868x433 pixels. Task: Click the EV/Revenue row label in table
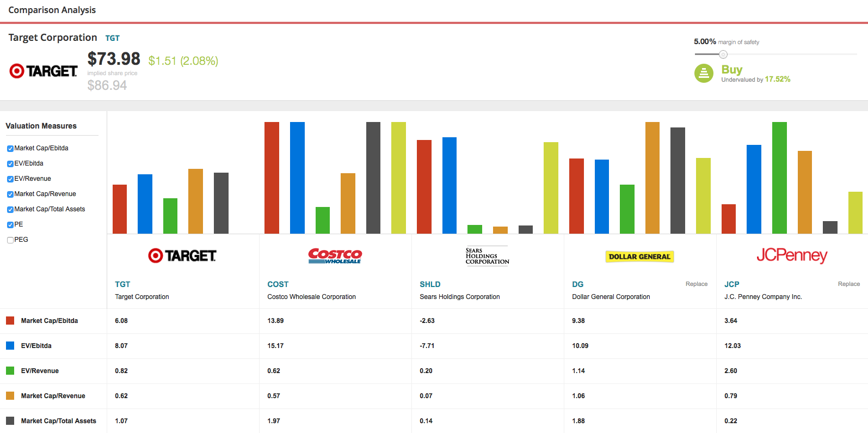click(40, 371)
